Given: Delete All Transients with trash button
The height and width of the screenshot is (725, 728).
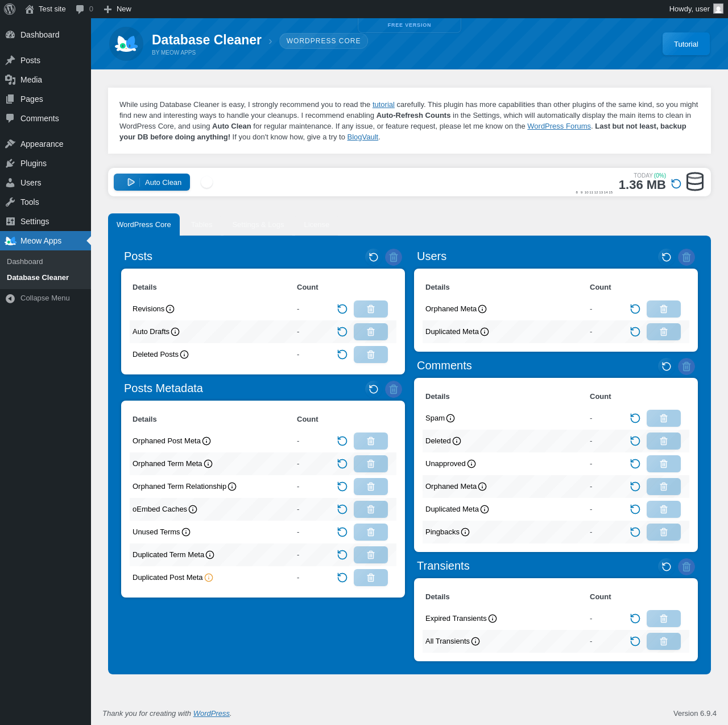Looking at the screenshot, I should pos(664,641).
